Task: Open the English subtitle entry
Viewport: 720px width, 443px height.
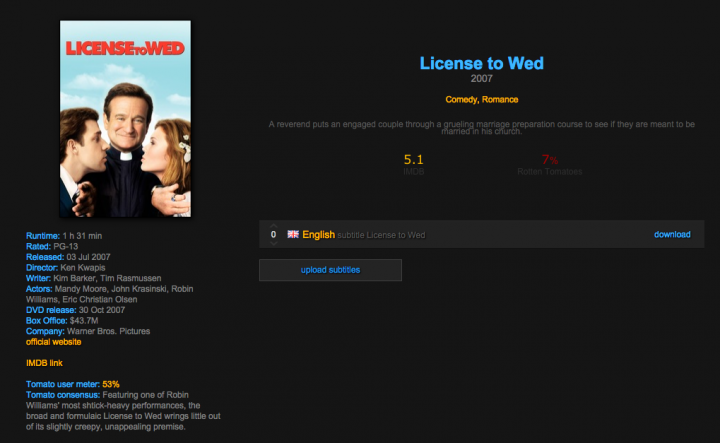Action: point(318,235)
